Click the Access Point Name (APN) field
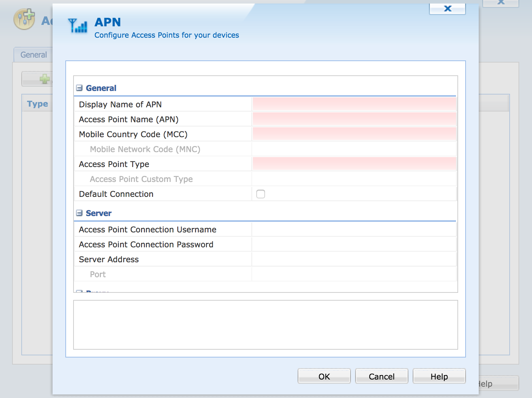Image resolution: width=532 pixels, height=398 pixels. (354, 119)
